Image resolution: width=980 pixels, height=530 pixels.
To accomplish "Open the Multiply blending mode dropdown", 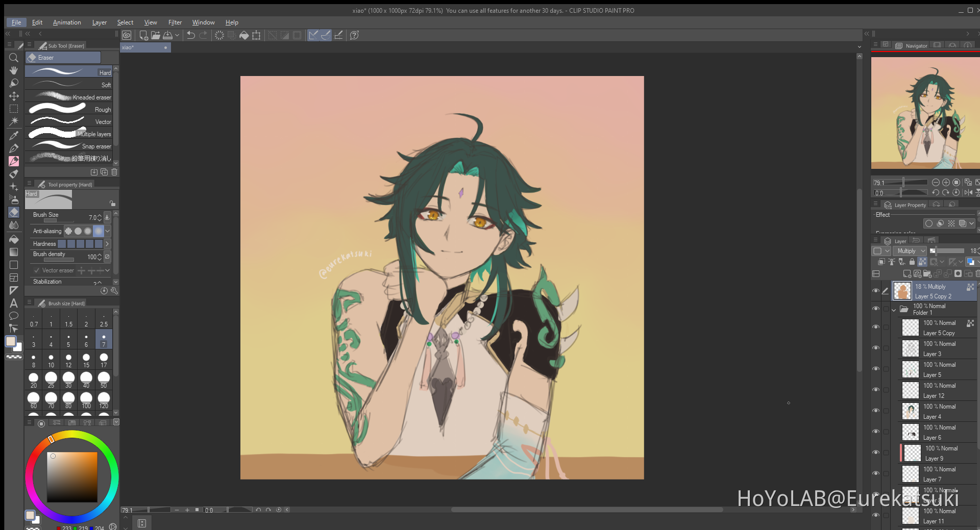I will tap(910, 251).
